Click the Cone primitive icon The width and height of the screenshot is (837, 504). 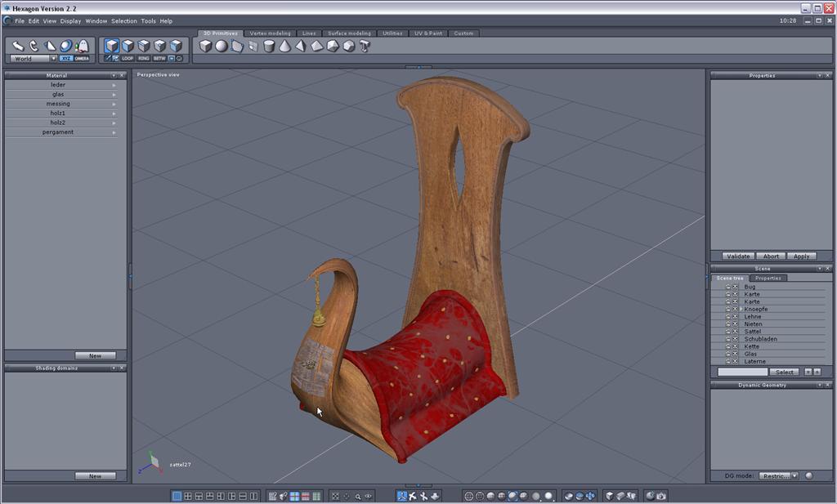(x=285, y=46)
